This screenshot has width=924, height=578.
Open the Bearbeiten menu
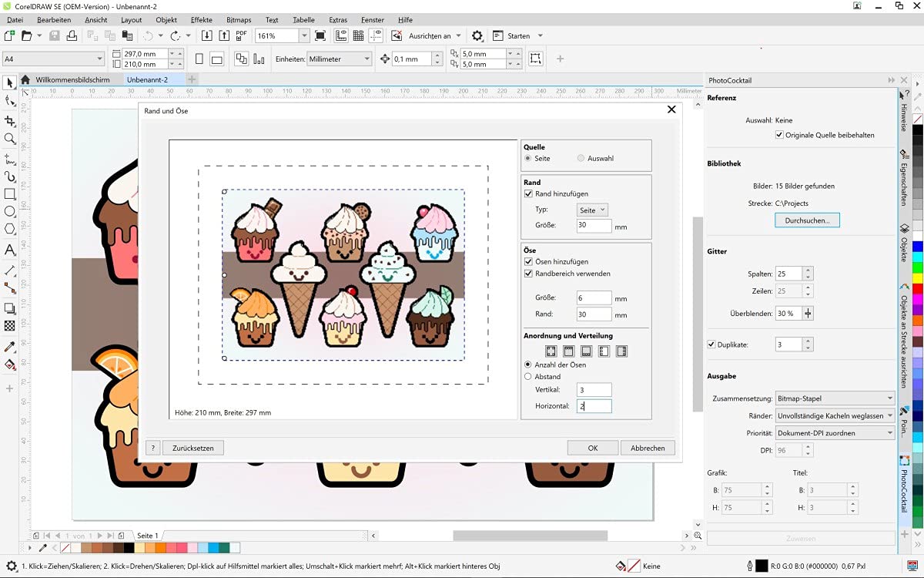coord(54,19)
